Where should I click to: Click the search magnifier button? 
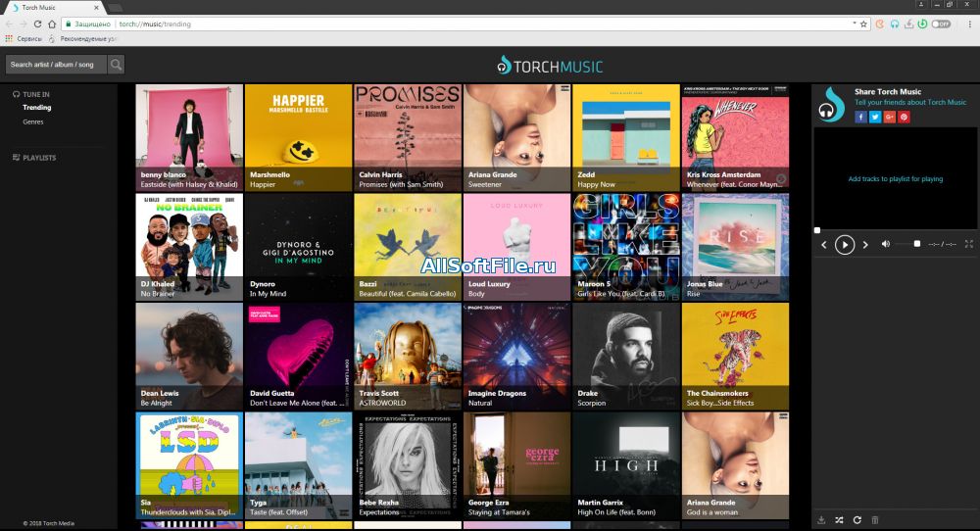(x=116, y=65)
